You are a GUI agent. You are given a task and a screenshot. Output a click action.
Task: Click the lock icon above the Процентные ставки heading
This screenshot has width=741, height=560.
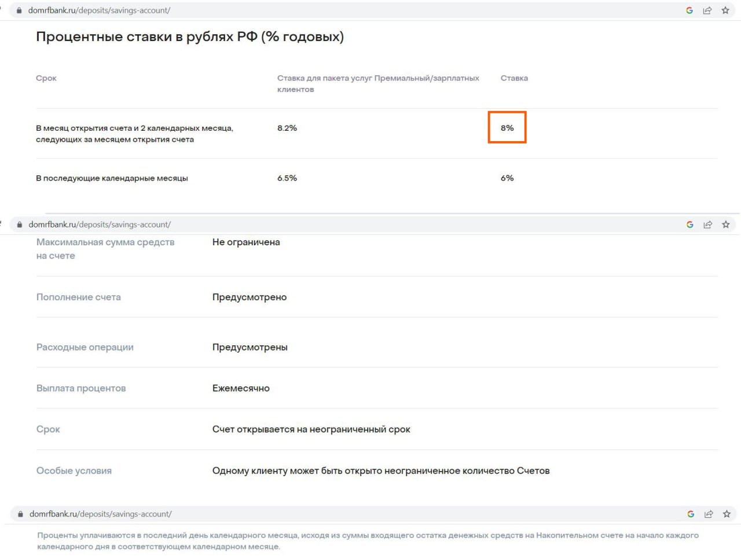pos(19,10)
